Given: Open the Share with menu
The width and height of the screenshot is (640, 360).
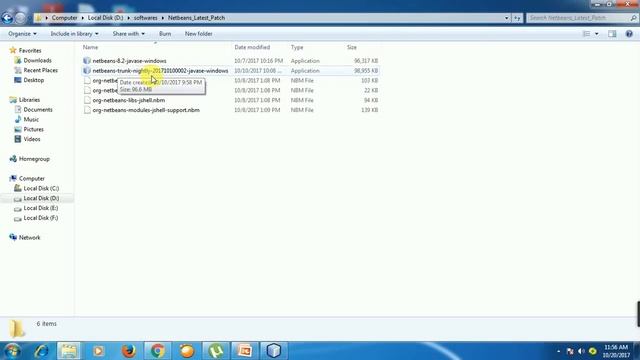Looking at the screenshot, I should pos(129,34).
